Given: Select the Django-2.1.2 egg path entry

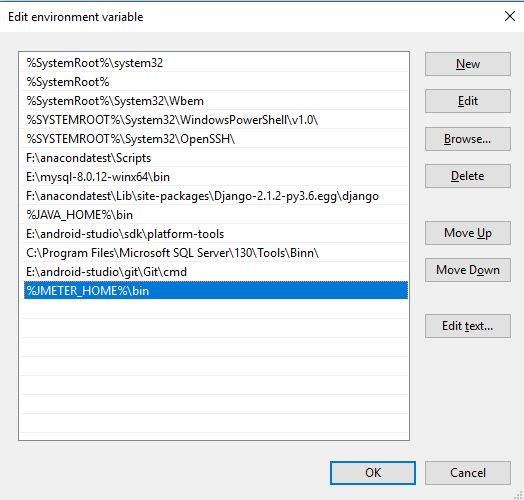Looking at the screenshot, I should pos(216,196).
